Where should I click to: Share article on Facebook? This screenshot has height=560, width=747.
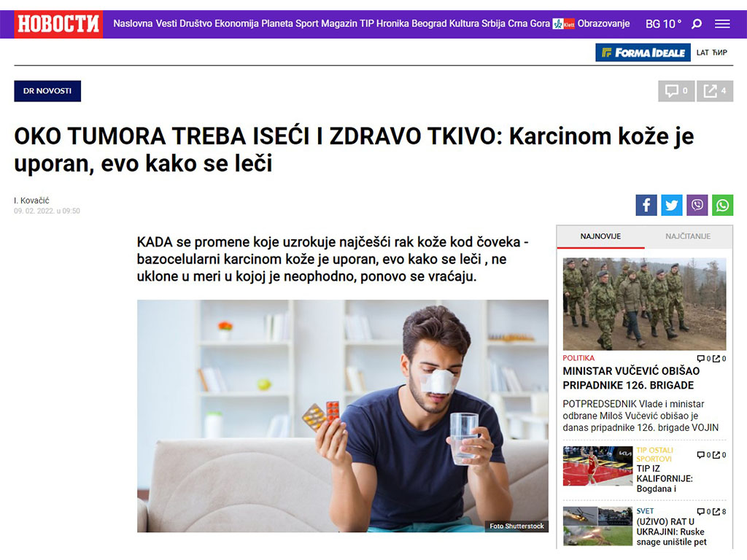pos(646,205)
